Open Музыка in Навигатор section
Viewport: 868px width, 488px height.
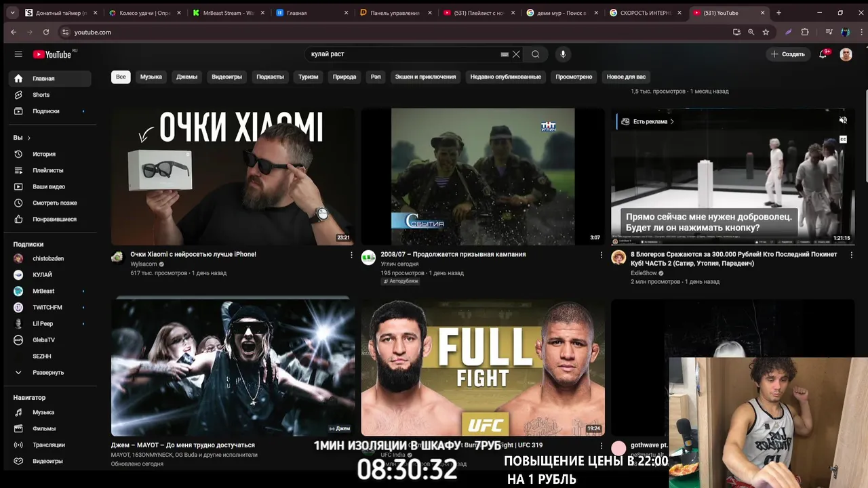coord(50,412)
